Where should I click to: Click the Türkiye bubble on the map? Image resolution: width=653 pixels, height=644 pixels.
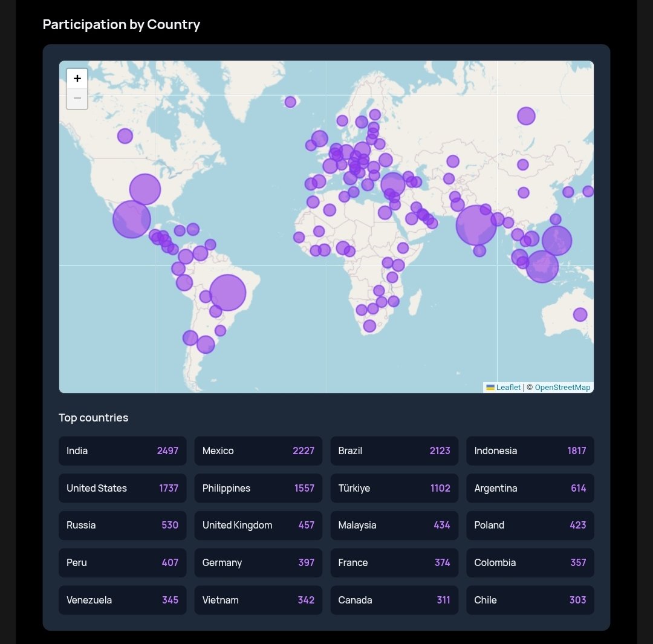pos(393,184)
